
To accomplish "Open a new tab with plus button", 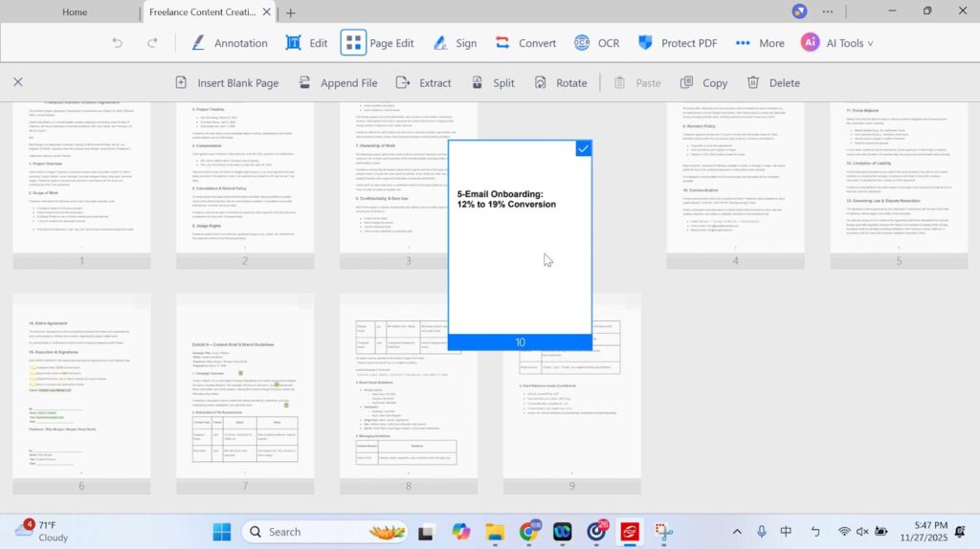I will [x=291, y=12].
